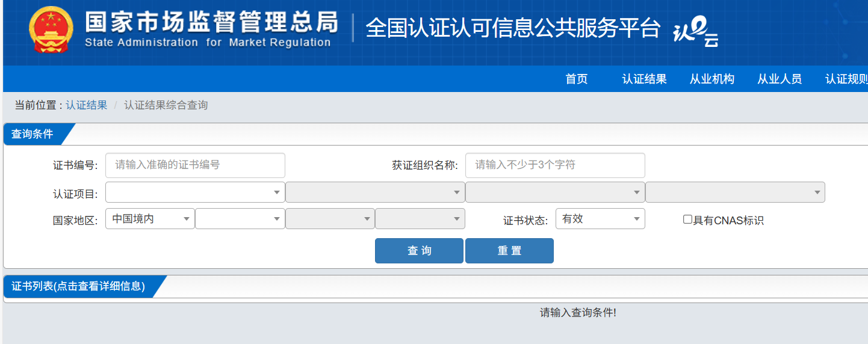868x344 pixels.
Task: Open the 认证结果 navigation menu
Action: pos(644,79)
